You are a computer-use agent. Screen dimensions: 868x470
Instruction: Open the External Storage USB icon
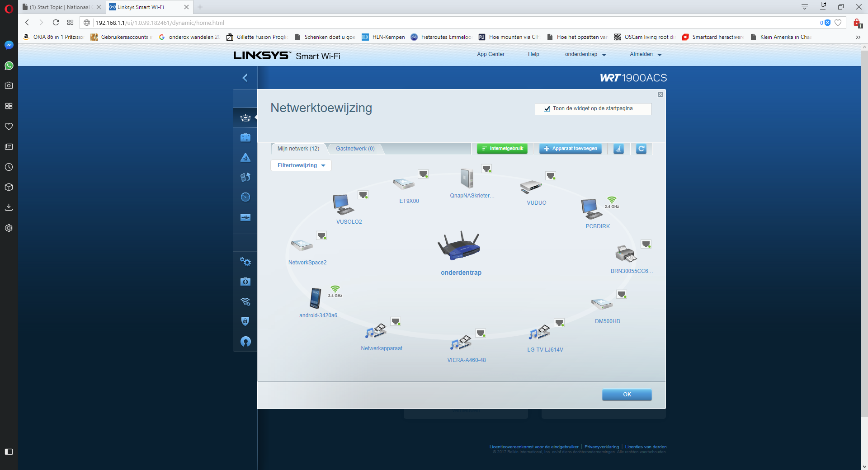(245, 217)
